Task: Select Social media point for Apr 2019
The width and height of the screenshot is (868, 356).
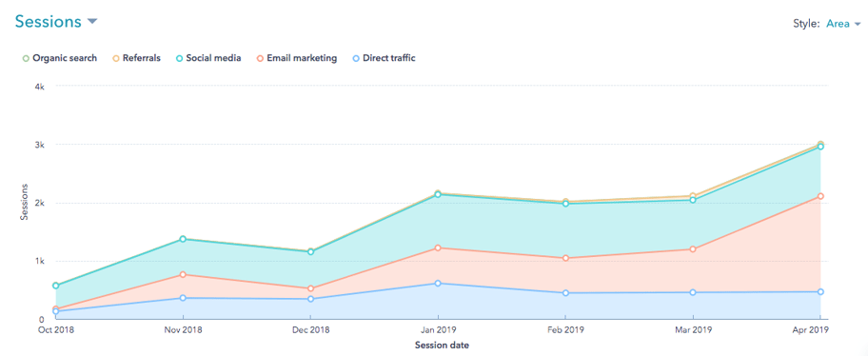Action: 820,147
